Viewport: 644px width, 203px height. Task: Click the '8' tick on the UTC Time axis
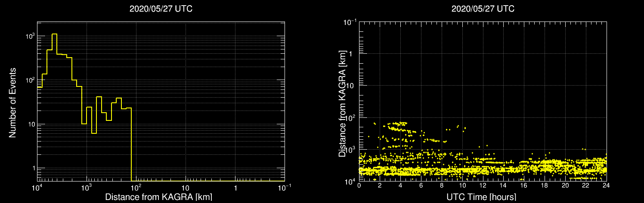point(442,186)
